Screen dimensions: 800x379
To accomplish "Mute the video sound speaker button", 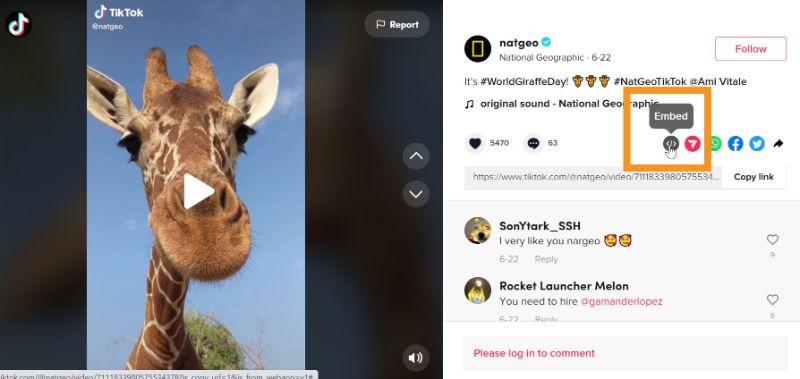I will [416, 358].
